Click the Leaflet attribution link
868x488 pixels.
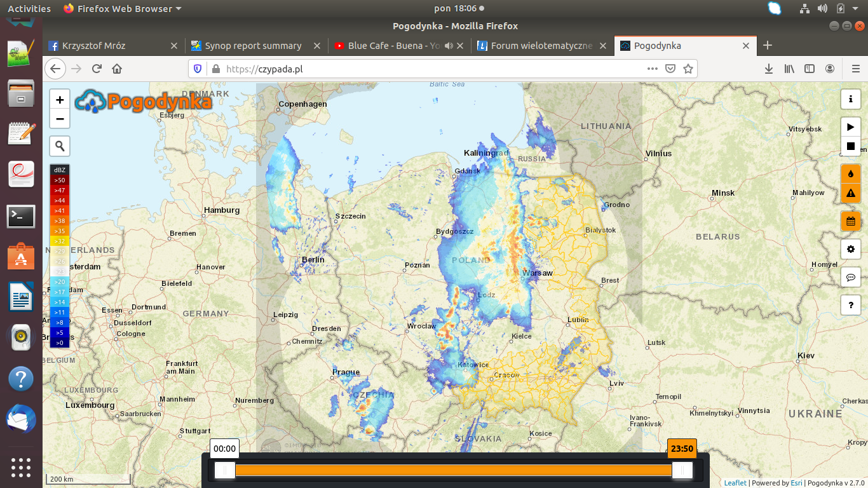point(735,483)
